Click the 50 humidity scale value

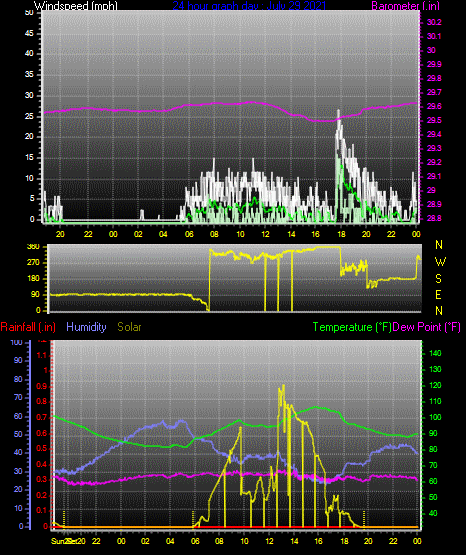click(18, 434)
